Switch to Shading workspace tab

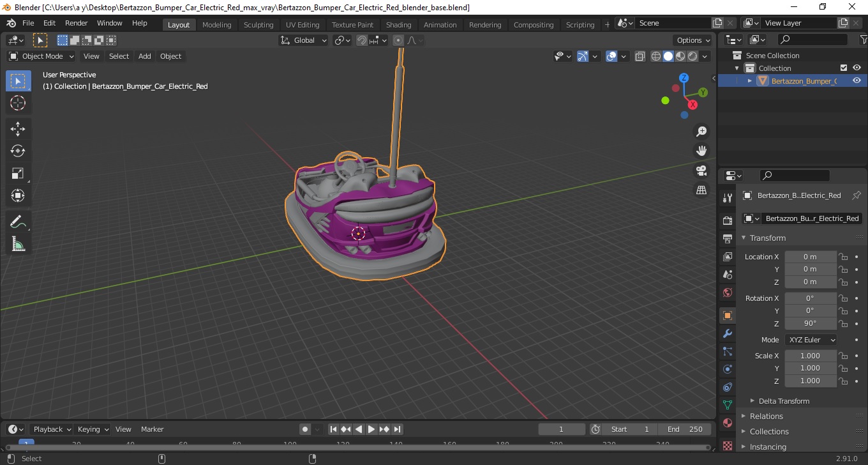pyautogui.click(x=399, y=25)
